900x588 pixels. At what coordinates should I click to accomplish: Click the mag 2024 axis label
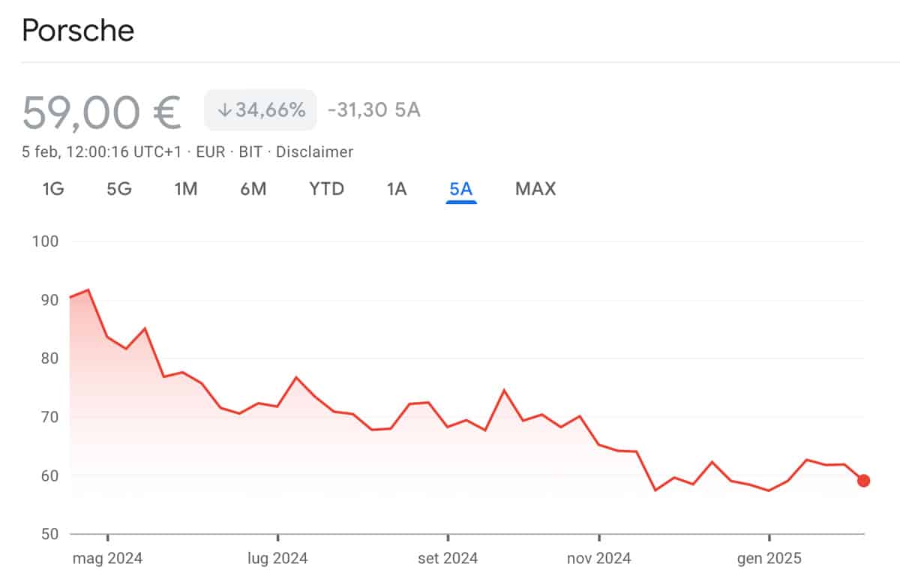click(x=108, y=559)
